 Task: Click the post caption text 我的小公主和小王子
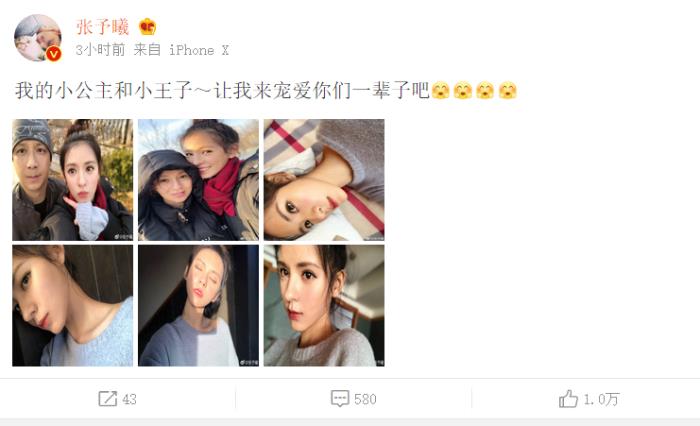(104, 91)
